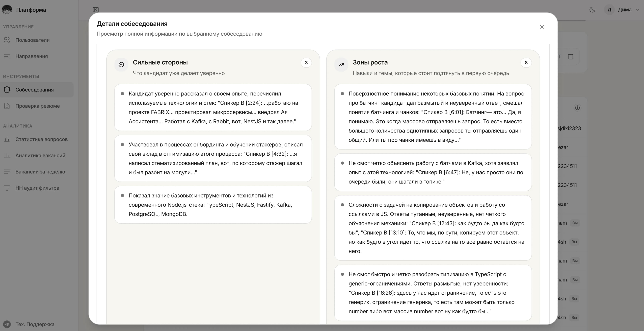Click the Пользователи users icon
The image size is (644, 331).
pyautogui.click(x=7, y=40)
